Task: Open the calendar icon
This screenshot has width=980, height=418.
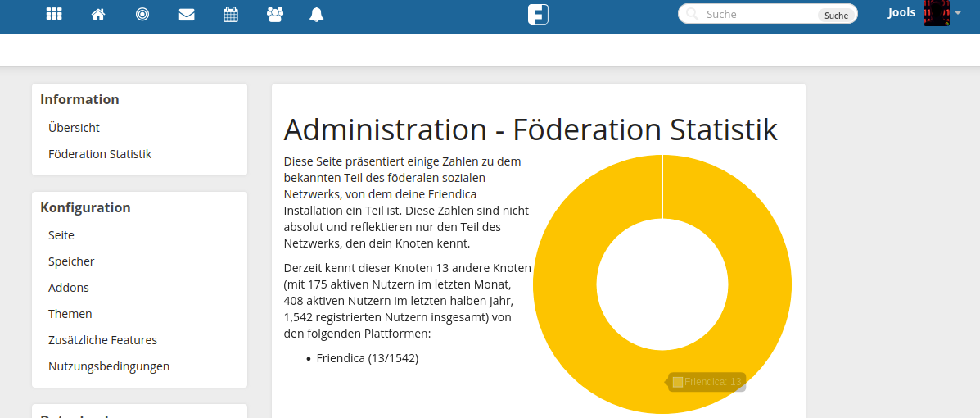Action: [x=231, y=14]
